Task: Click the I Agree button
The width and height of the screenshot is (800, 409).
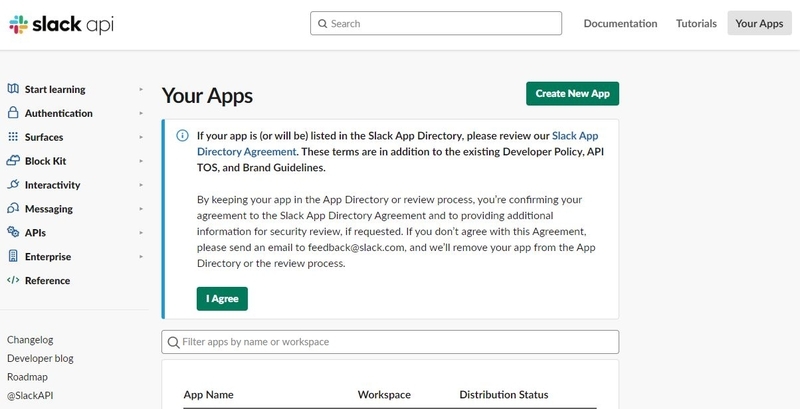Action: pyautogui.click(x=222, y=299)
